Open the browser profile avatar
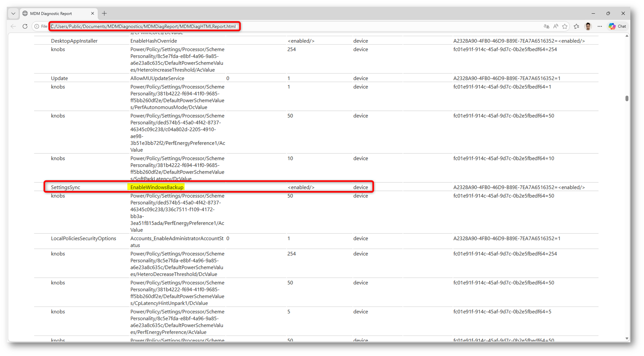The height and width of the screenshot is (356, 644). click(x=588, y=26)
